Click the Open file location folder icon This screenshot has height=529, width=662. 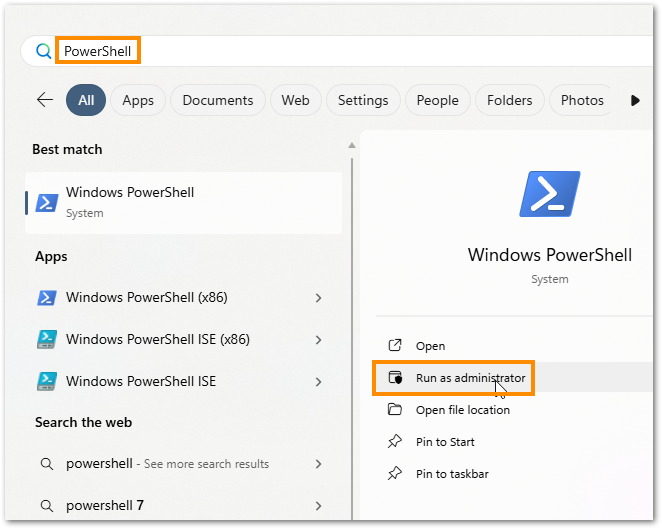(x=395, y=410)
